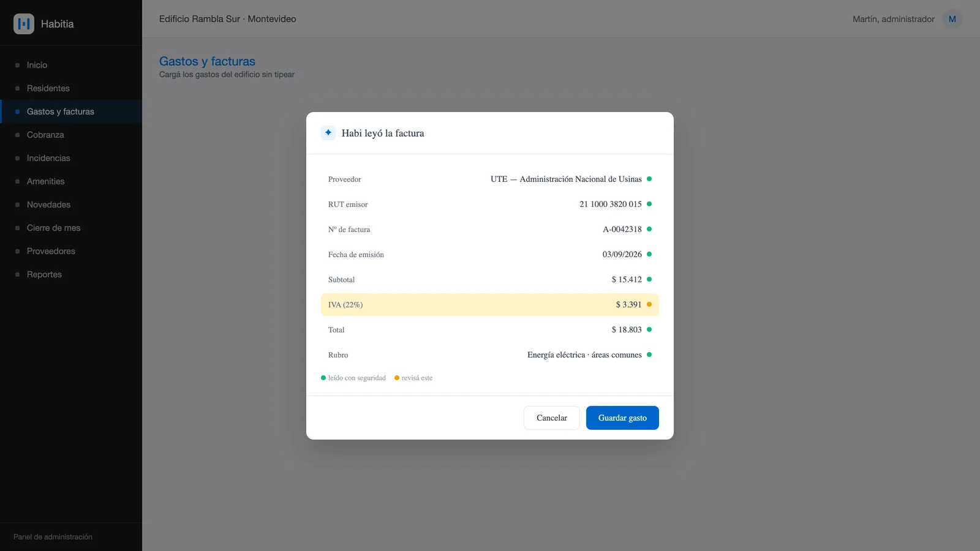Image resolution: width=980 pixels, height=551 pixels.
Task: Open Amenities from the sidebar
Action: [71, 181]
